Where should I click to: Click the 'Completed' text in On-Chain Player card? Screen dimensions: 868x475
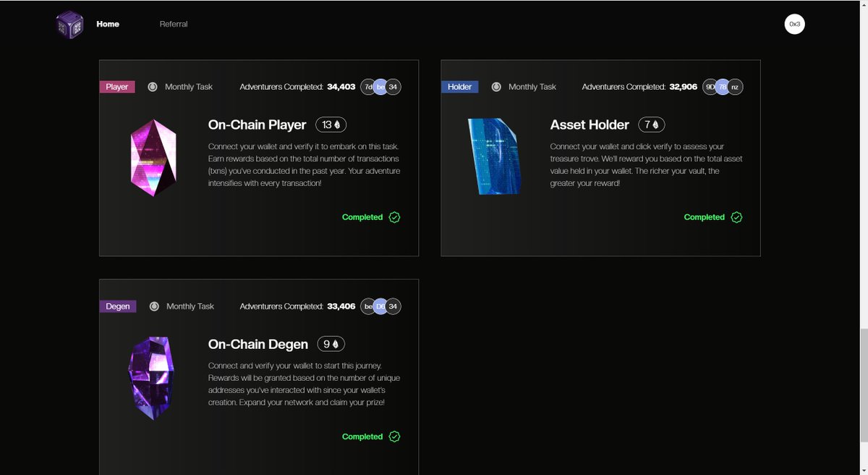(x=362, y=217)
